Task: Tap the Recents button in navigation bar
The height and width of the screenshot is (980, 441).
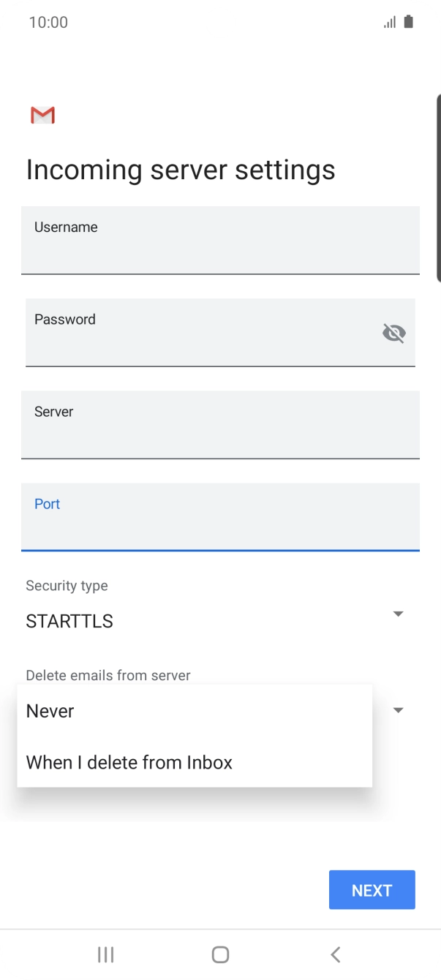Action: pyautogui.click(x=105, y=954)
